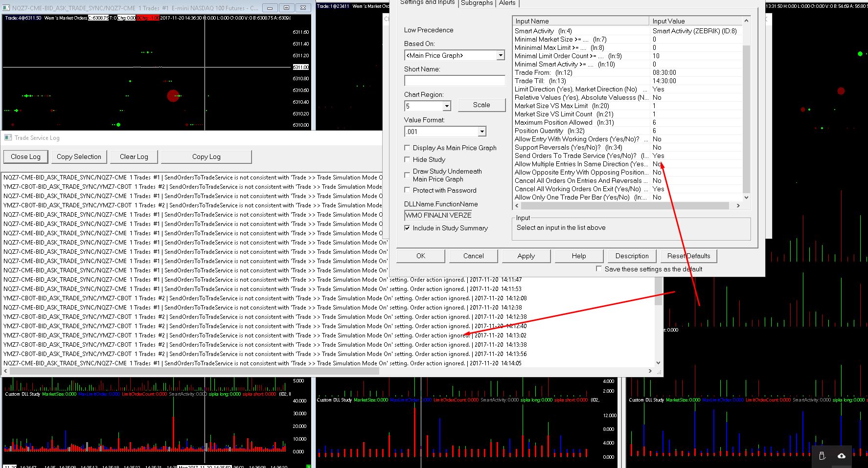Toggle Save these settings as the default
The width and height of the screenshot is (868, 468).
tap(599, 269)
